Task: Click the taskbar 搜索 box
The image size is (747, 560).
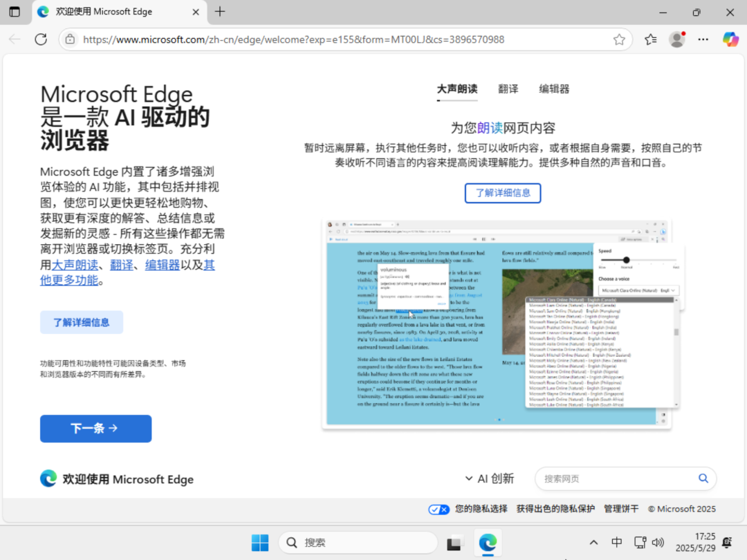Action: pos(358,543)
